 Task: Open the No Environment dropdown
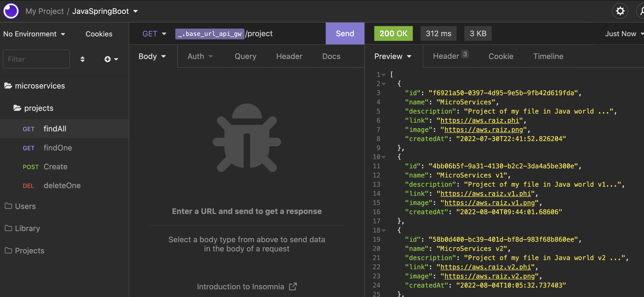pos(34,34)
